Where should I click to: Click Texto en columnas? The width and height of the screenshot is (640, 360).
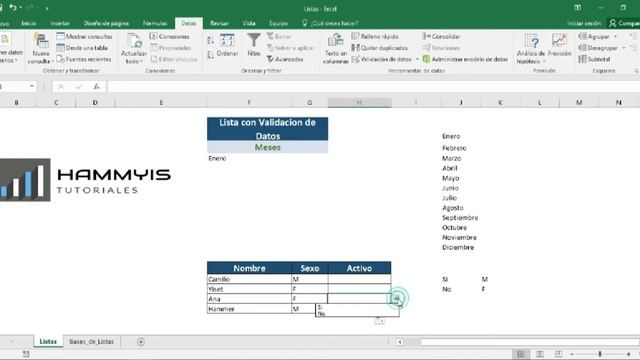(336, 49)
